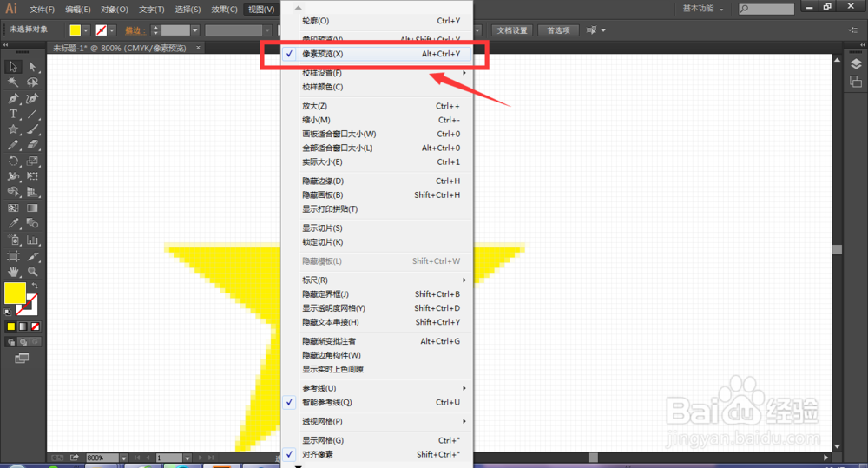Select the Mesh tool

[x=13, y=208]
